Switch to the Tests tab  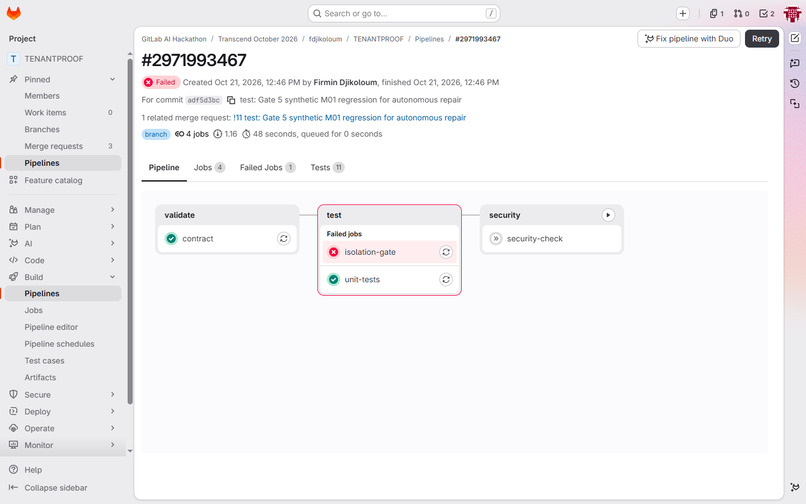[327, 168]
